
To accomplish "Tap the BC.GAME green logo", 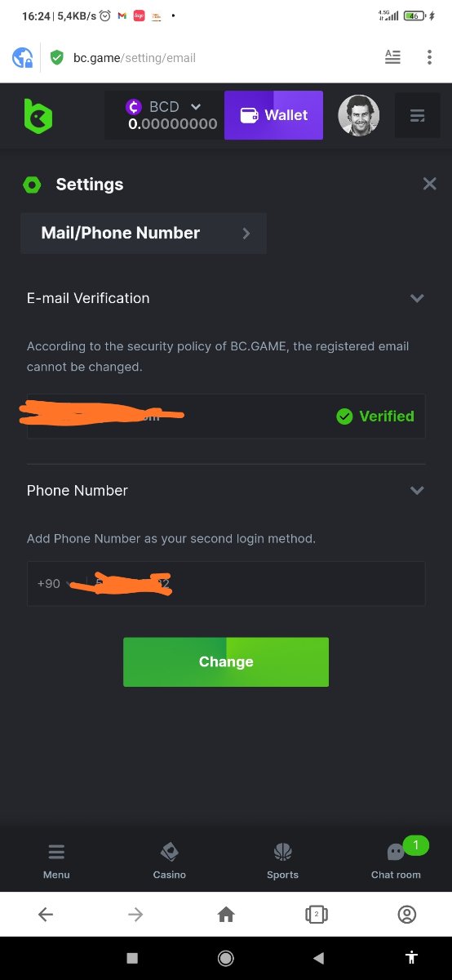I will point(38,116).
